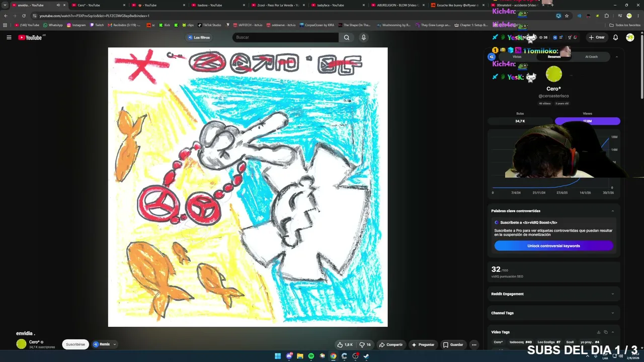Viewport: 644px width, 362px height.
Task: Click Unlock controversial keywords button
Action: click(x=553, y=246)
